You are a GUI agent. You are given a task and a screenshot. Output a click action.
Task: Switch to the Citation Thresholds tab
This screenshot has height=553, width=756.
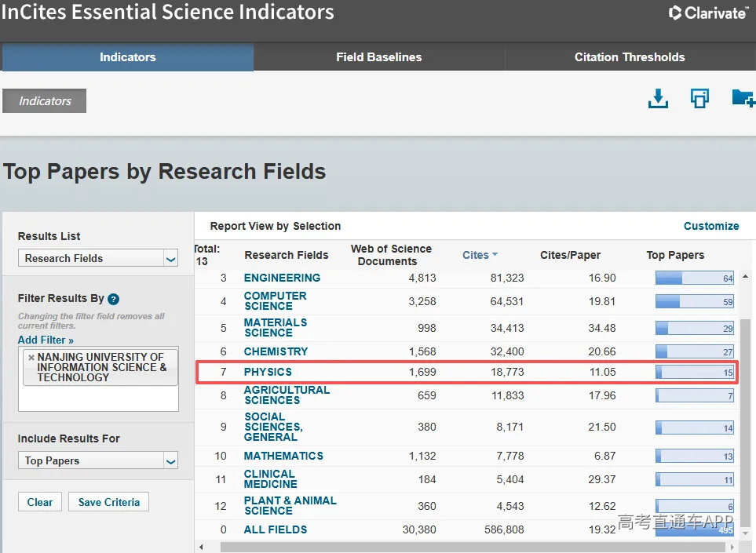click(630, 57)
